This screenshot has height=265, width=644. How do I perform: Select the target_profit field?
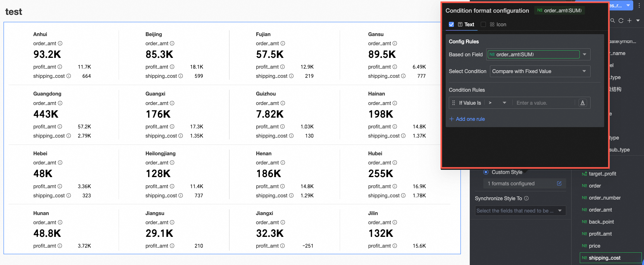pos(602,174)
